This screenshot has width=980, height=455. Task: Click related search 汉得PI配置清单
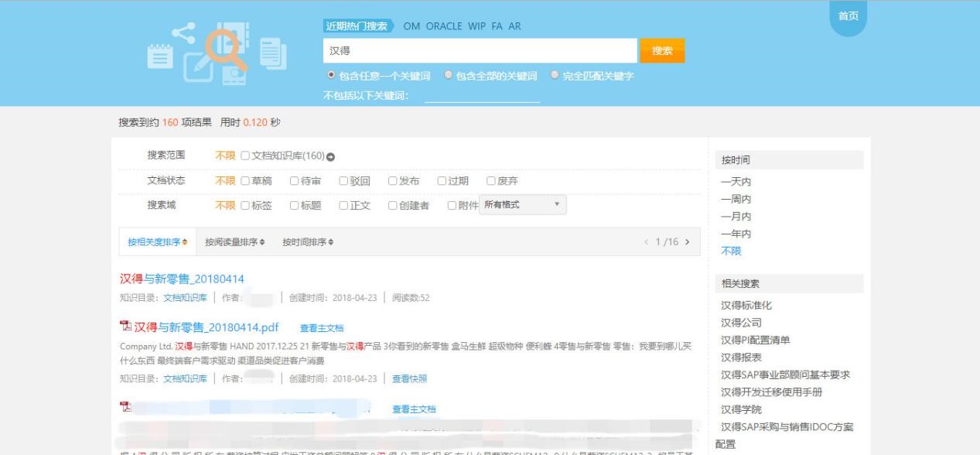756,340
